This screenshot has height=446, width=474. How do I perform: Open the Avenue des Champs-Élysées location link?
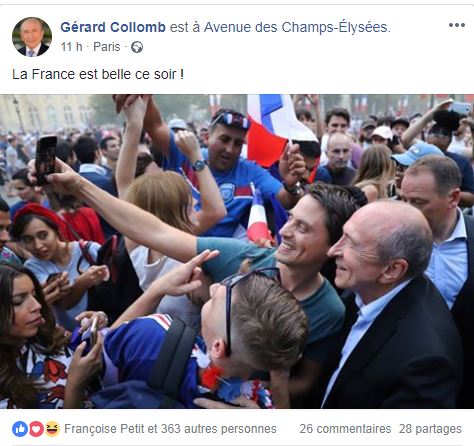297,27
